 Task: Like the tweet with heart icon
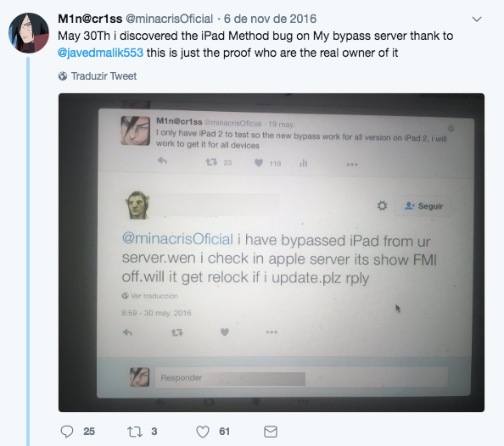203,432
